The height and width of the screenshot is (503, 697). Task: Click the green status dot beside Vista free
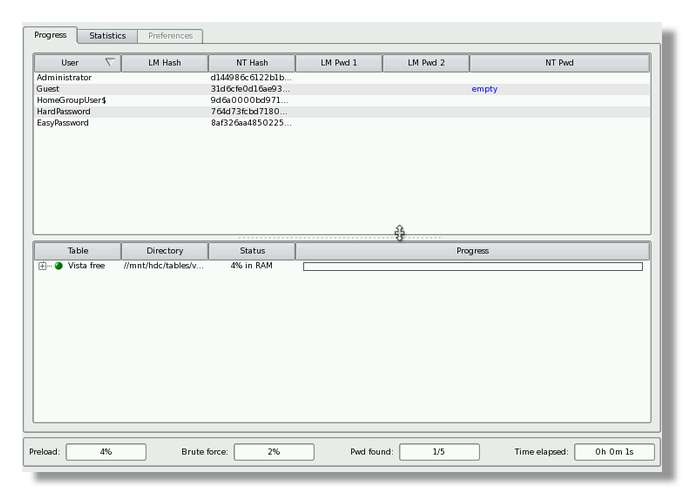point(59,266)
